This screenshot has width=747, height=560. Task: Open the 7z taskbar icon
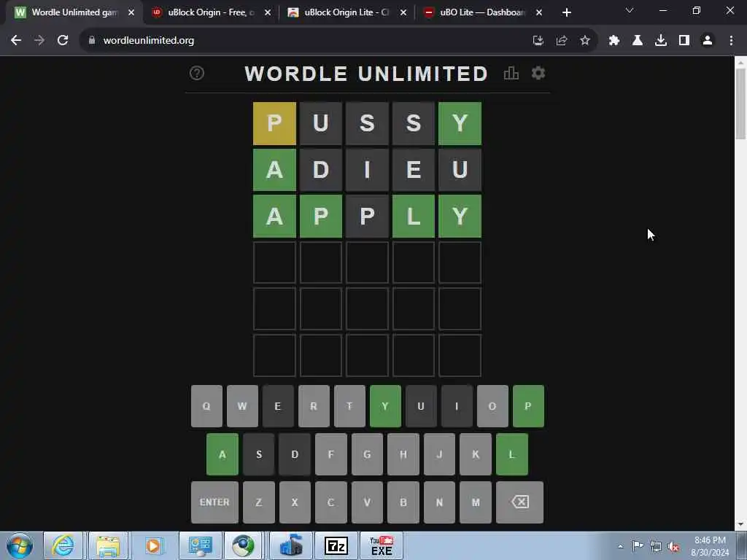(x=336, y=545)
